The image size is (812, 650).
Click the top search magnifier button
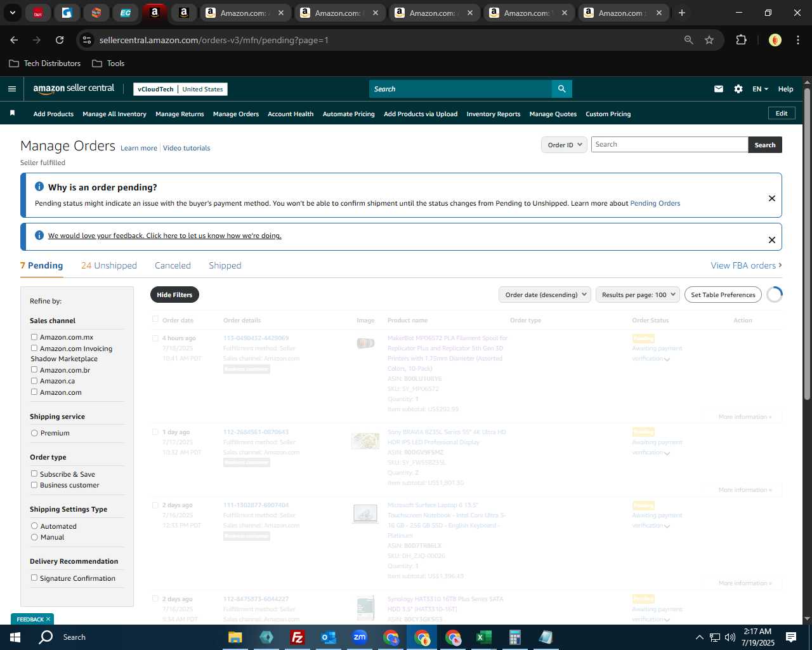(x=561, y=89)
